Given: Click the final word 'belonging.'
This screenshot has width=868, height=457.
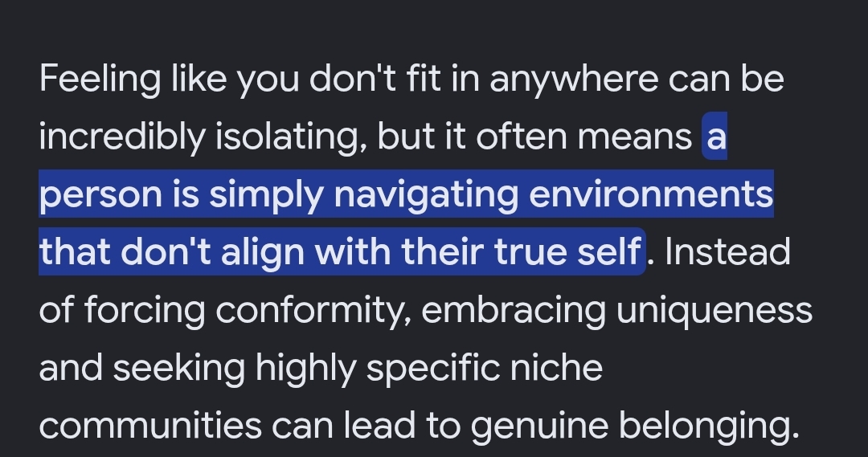Looking at the screenshot, I should [x=709, y=425].
